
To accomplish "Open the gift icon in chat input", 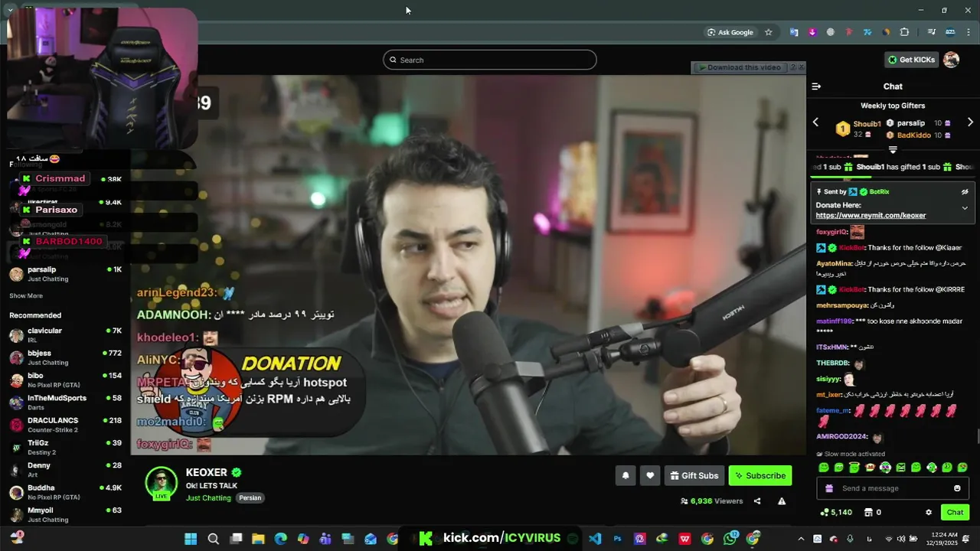I will point(828,488).
